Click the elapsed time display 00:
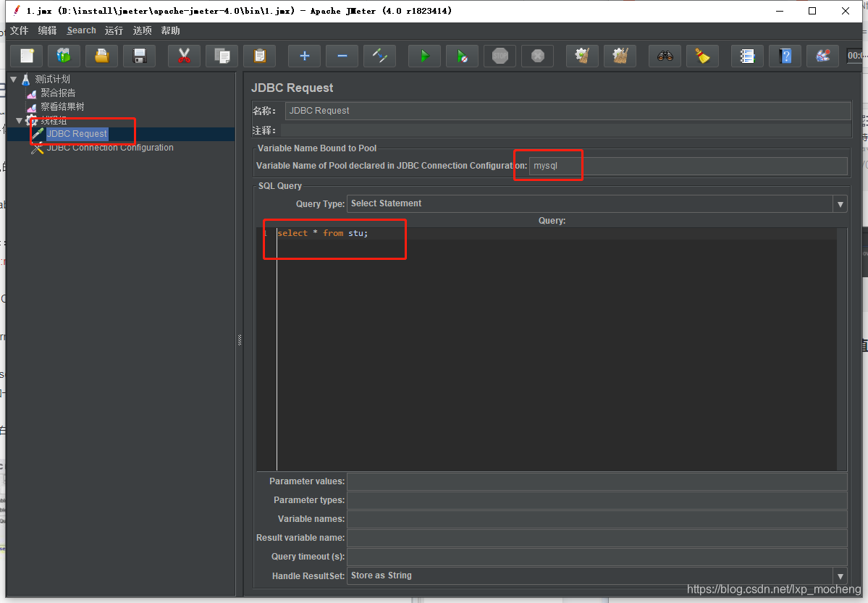Viewport: 868px width, 603px height. click(856, 56)
